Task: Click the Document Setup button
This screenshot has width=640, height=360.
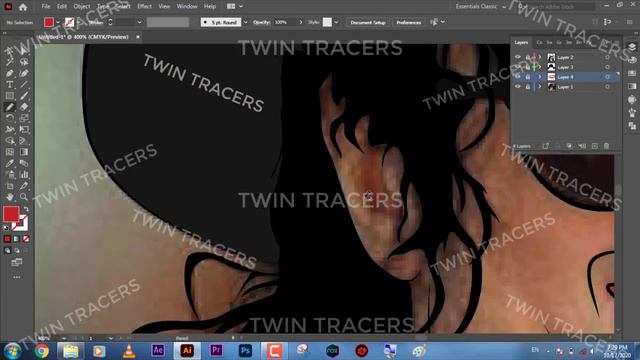Action: (x=368, y=22)
